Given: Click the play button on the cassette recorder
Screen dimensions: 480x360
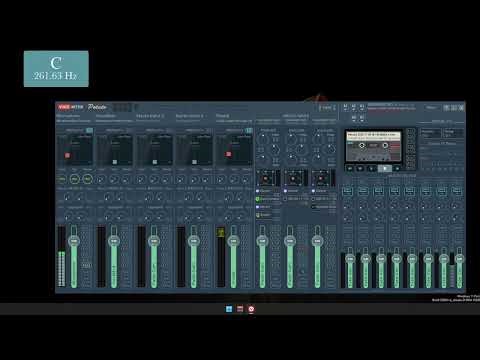Looking at the screenshot, I should (x=385, y=169).
